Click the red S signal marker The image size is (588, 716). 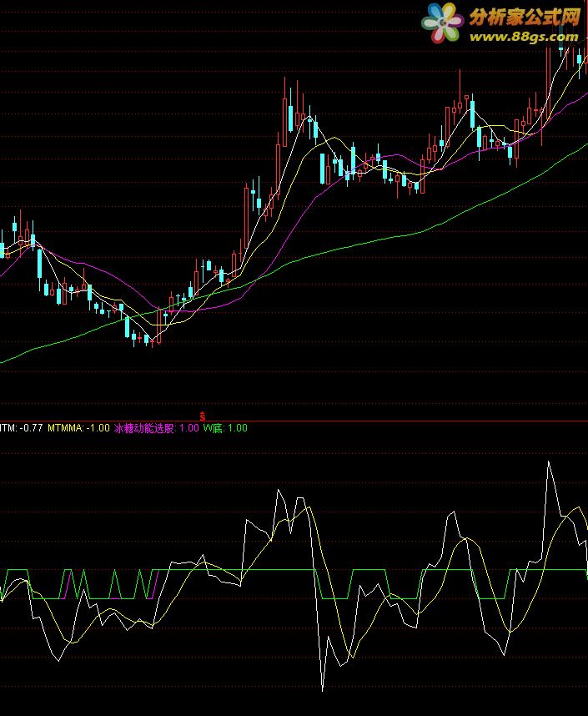click(x=202, y=416)
